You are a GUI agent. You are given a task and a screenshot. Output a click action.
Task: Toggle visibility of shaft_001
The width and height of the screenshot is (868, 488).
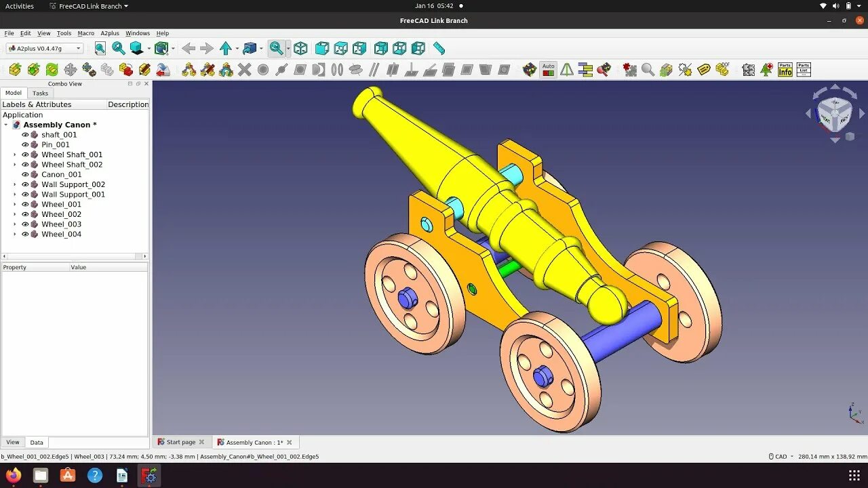pyautogui.click(x=25, y=135)
